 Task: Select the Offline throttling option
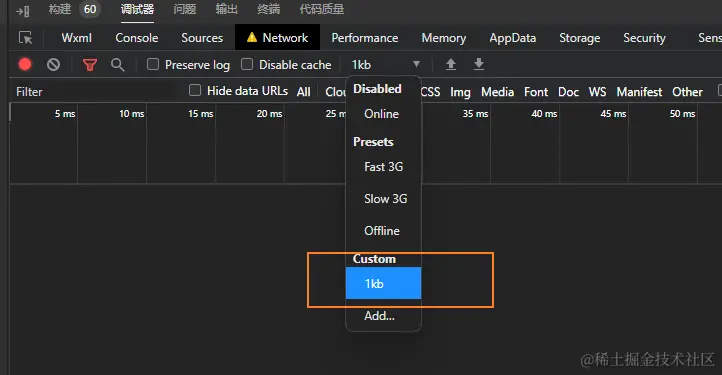tap(384, 230)
